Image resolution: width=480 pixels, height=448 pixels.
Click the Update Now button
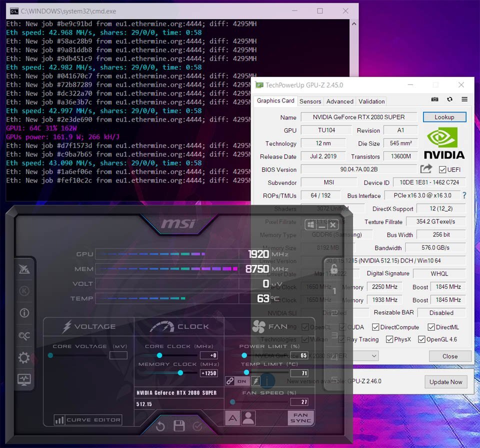click(445, 382)
